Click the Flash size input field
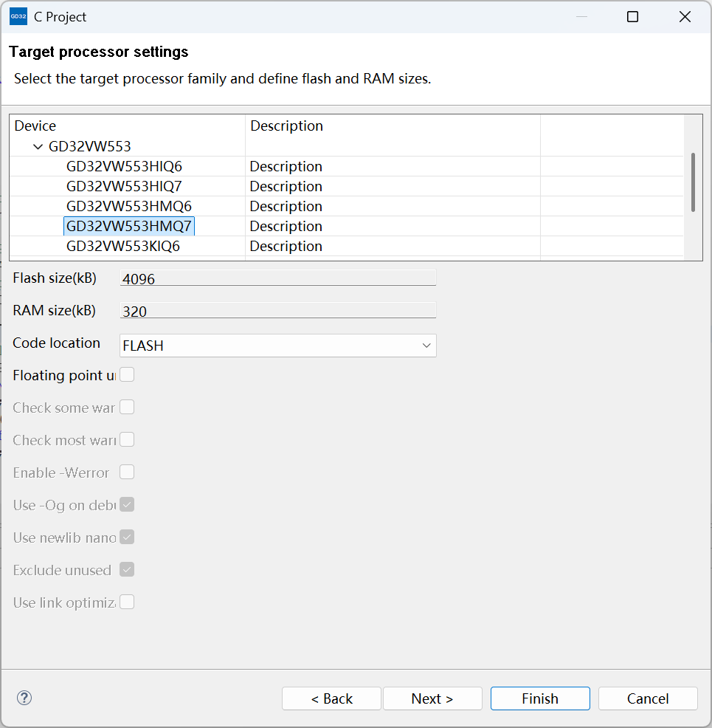Viewport: 712px width, 728px height. pyautogui.click(x=277, y=278)
